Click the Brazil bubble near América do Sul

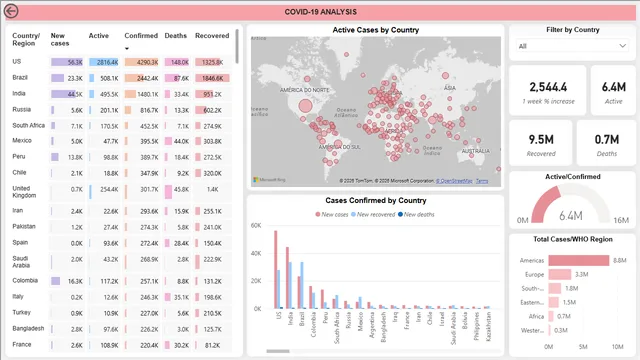[338, 144]
